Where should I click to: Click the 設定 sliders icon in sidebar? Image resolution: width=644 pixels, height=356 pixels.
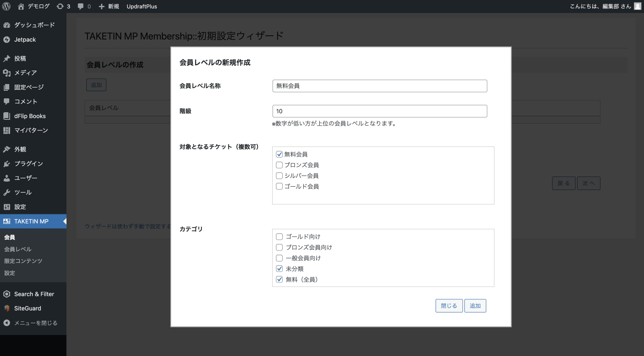pyautogui.click(x=7, y=207)
